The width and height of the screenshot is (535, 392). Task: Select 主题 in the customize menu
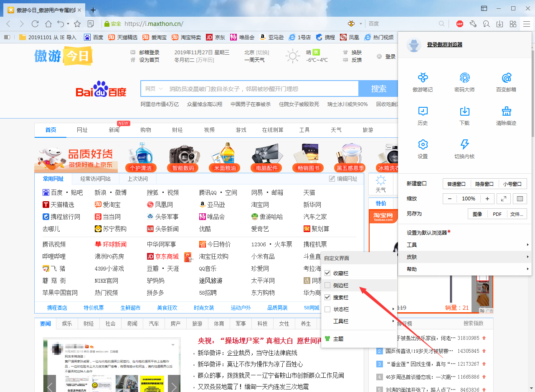[x=338, y=339]
